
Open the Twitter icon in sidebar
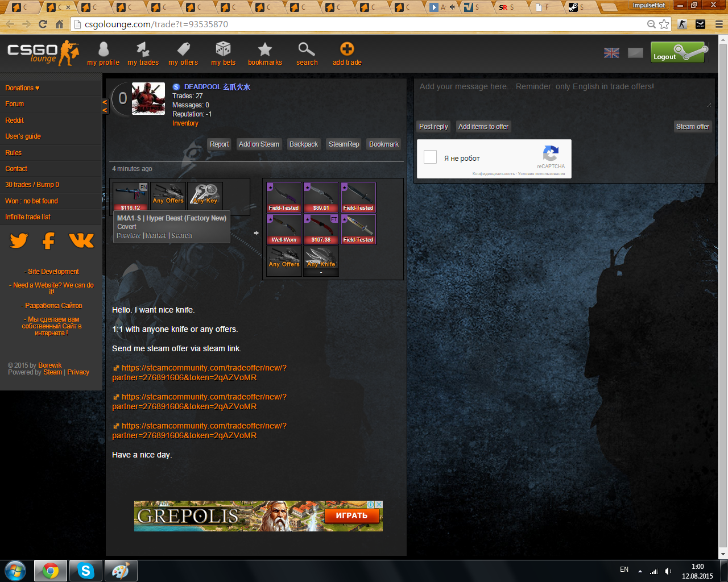[19, 241]
